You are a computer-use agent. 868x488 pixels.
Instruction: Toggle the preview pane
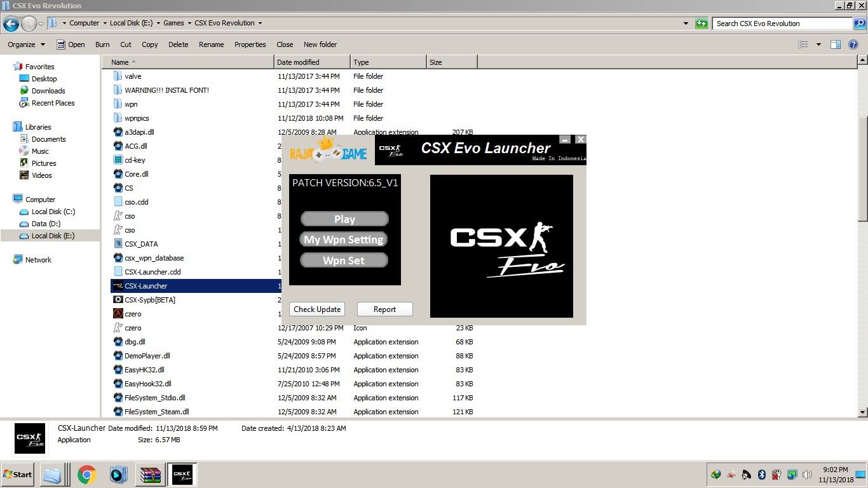click(836, 44)
